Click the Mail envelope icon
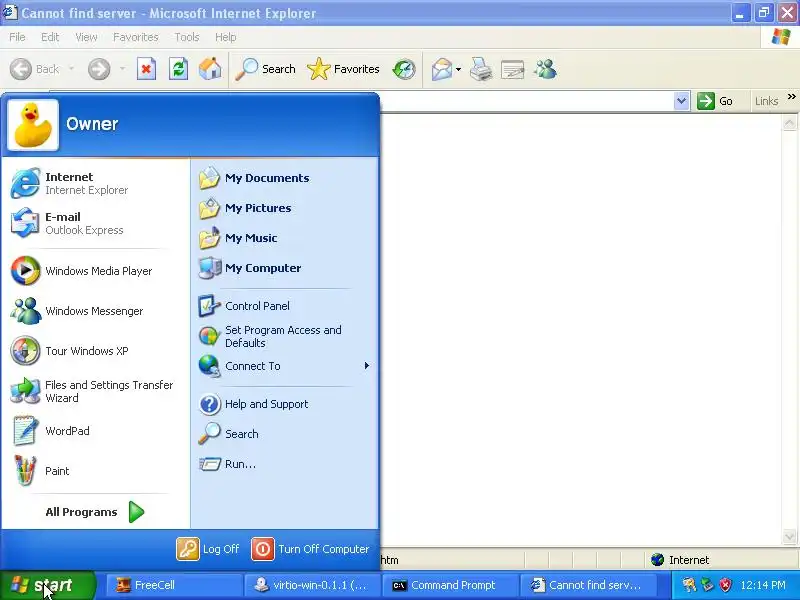800x600 pixels. point(442,69)
